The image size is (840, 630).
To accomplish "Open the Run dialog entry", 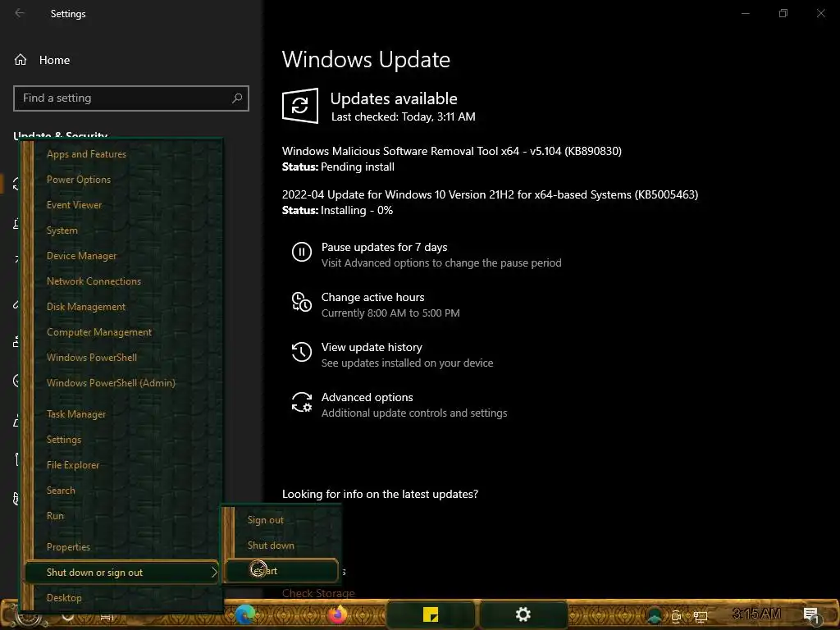I will point(55,516).
